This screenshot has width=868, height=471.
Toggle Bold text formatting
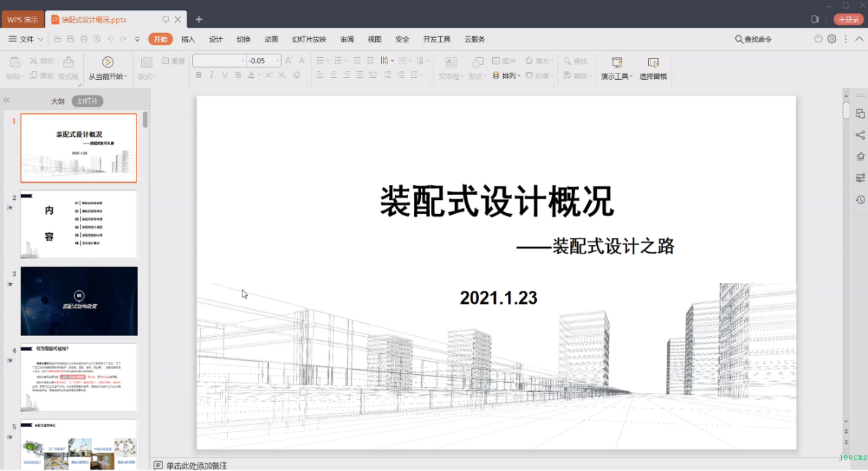(x=198, y=75)
